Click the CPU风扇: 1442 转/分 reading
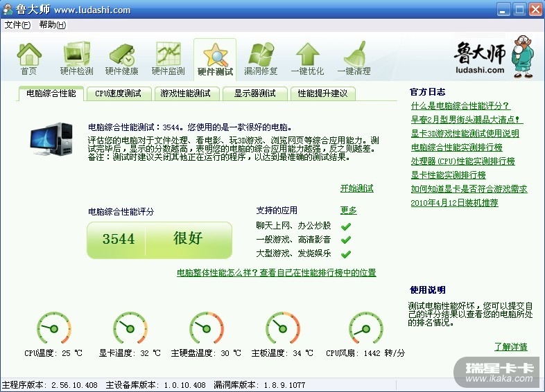 click(365, 353)
